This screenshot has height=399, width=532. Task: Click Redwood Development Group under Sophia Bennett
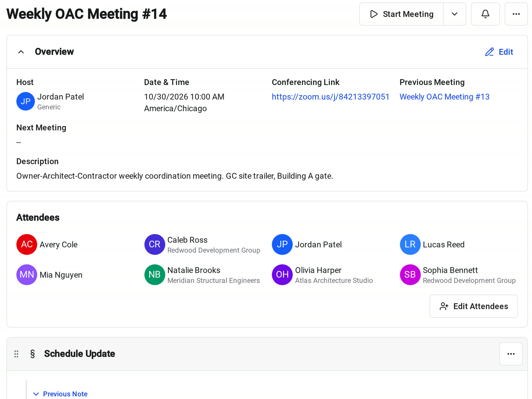tap(469, 281)
